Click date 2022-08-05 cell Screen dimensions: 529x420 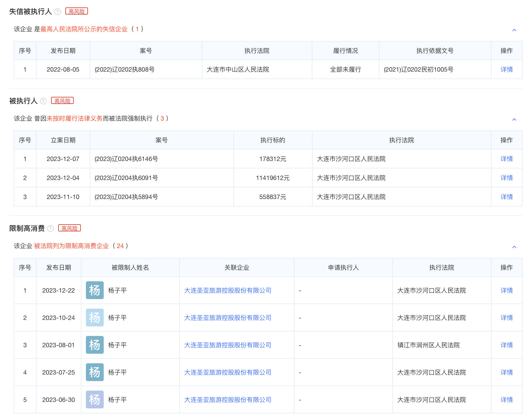[x=63, y=70]
